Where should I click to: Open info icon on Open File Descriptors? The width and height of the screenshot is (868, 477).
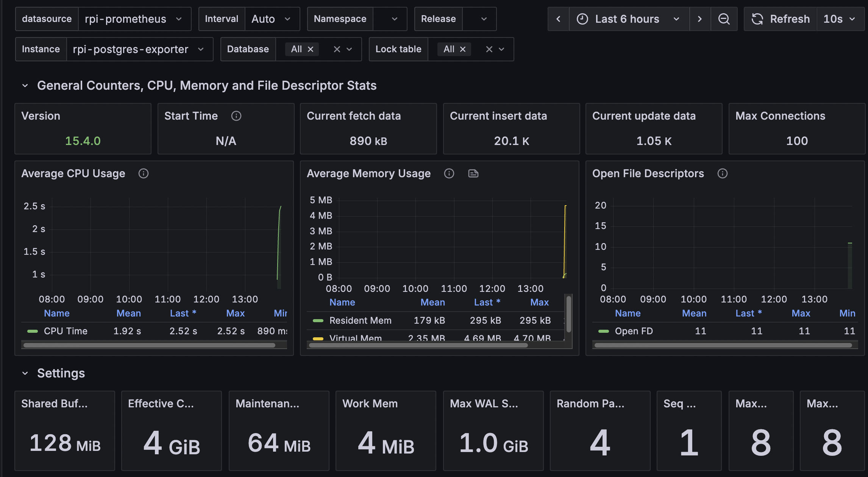coord(722,173)
